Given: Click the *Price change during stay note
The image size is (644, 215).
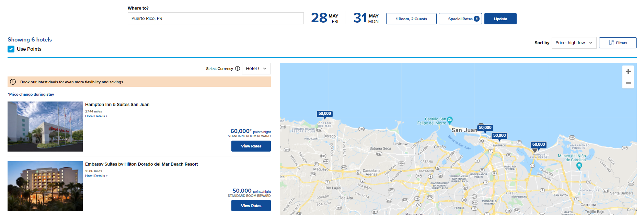Looking at the screenshot, I should coord(31,94).
